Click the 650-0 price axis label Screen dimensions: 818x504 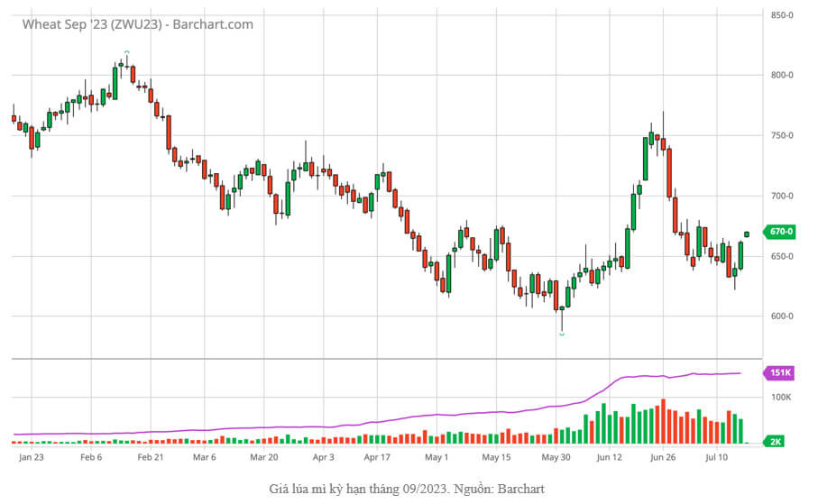[782, 257]
